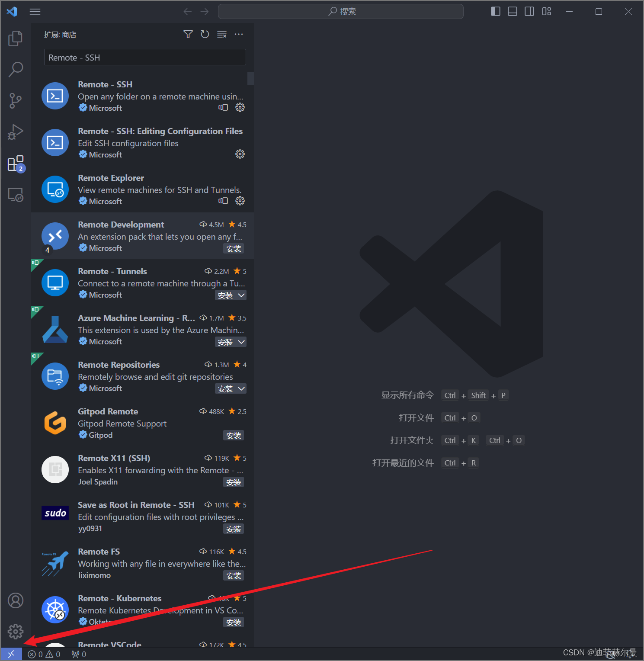This screenshot has height=661, width=644.
Task: Install the Remote FS extension
Action: (234, 576)
